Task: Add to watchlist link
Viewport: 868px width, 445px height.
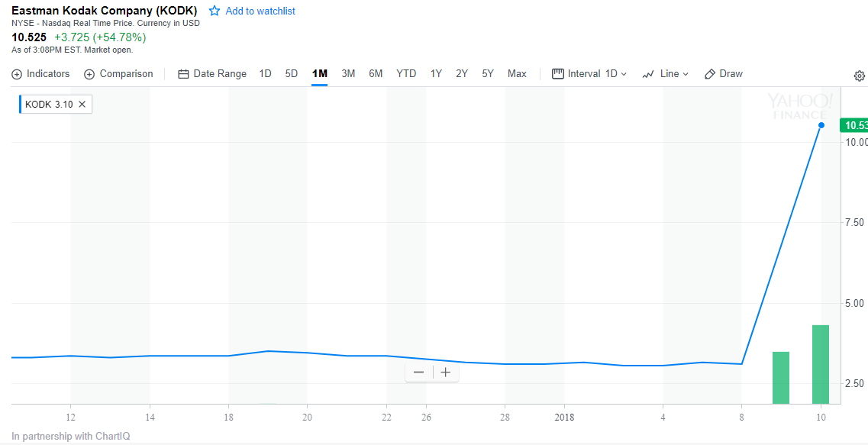Action: point(260,11)
